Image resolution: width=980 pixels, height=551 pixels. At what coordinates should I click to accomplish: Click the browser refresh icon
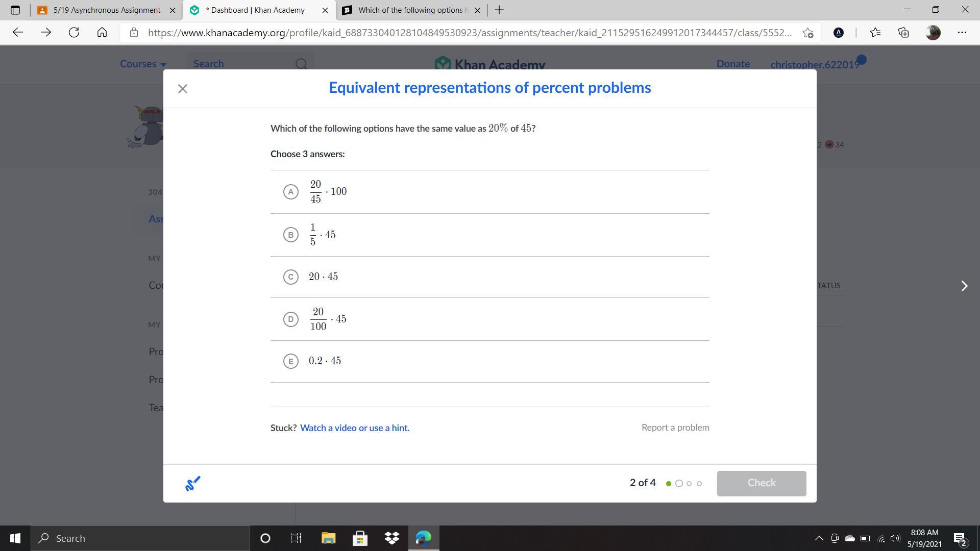pos(74,33)
